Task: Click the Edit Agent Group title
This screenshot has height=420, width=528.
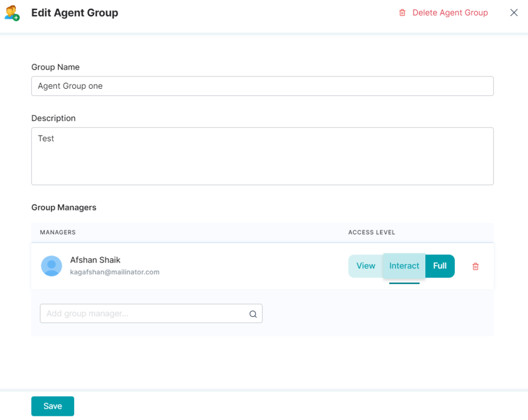Action: (75, 12)
